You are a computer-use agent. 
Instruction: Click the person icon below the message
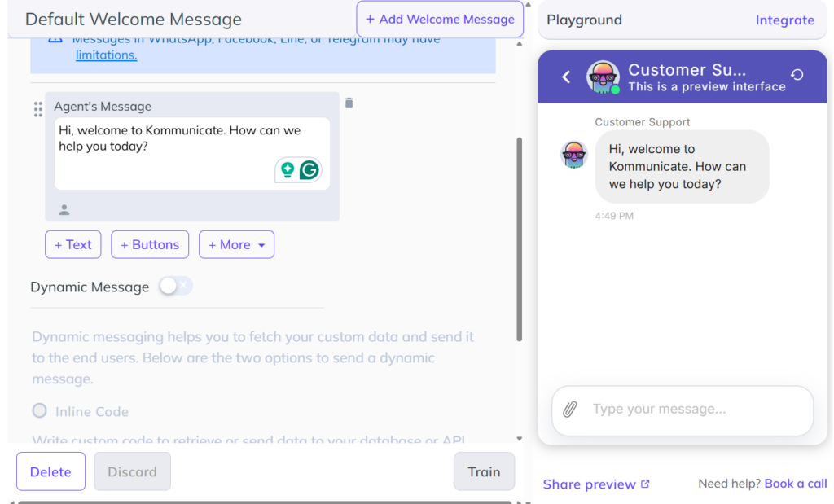(64, 209)
